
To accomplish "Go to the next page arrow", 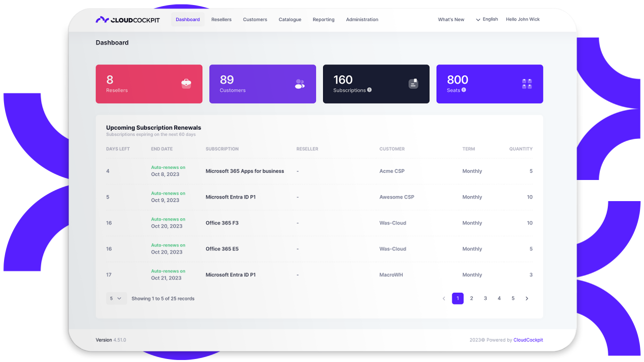I will 527,299.
